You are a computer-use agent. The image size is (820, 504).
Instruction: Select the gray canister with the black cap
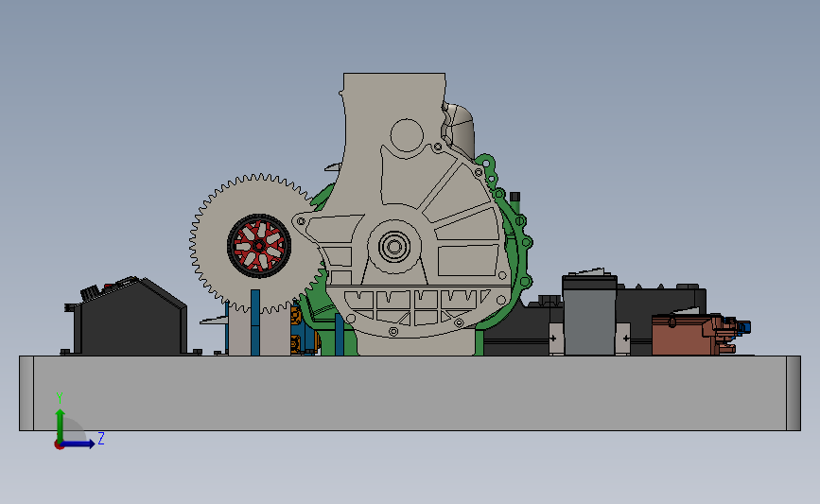click(589, 315)
